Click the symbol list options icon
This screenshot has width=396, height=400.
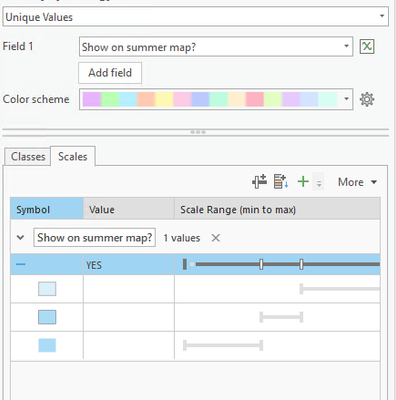coord(281,182)
